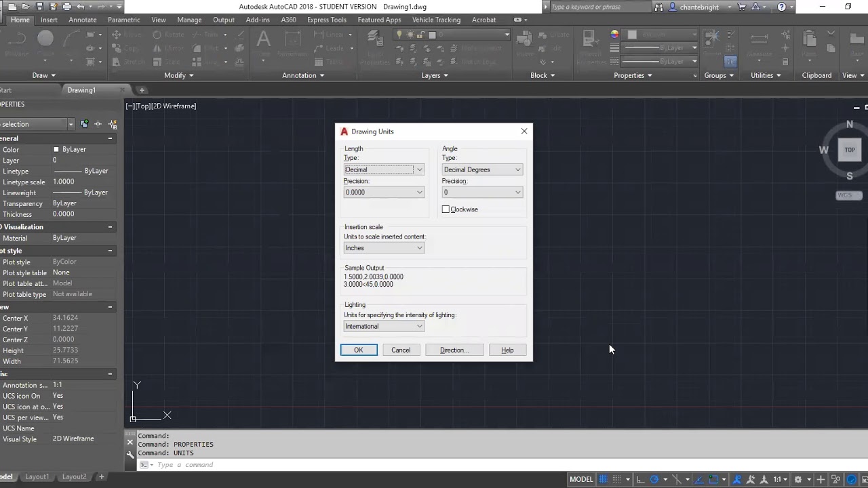Click the object color wheel swatch in Properties panel
Image resolution: width=868 pixels, height=488 pixels.
click(614, 35)
